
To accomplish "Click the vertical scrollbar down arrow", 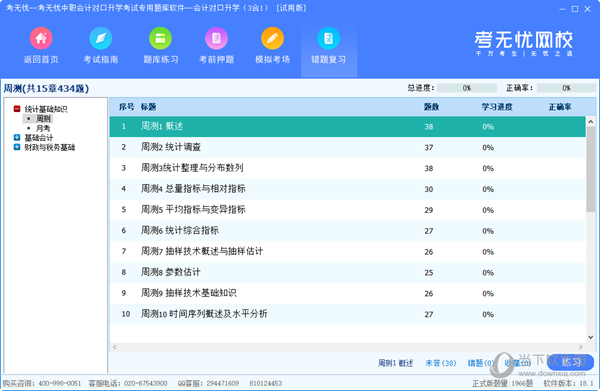I will click(590, 337).
